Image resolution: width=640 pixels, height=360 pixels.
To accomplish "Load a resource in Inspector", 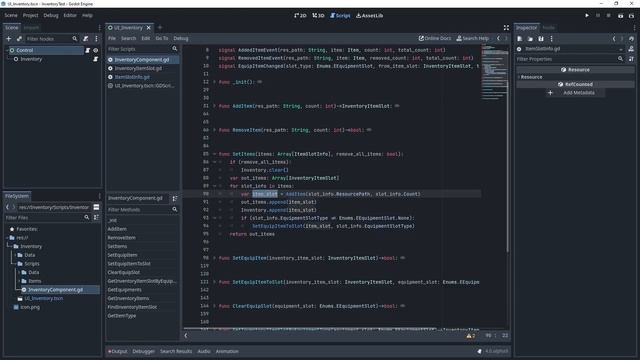I will [x=530, y=39].
